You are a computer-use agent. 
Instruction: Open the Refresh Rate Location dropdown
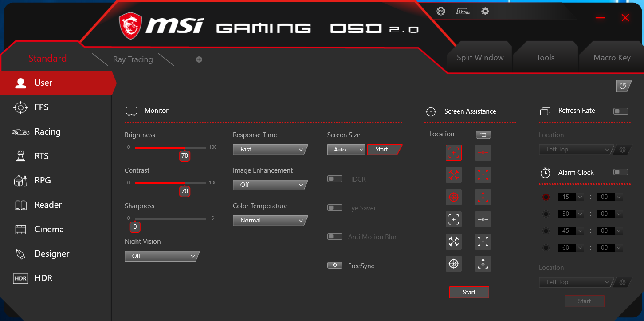[x=576, y=150]
